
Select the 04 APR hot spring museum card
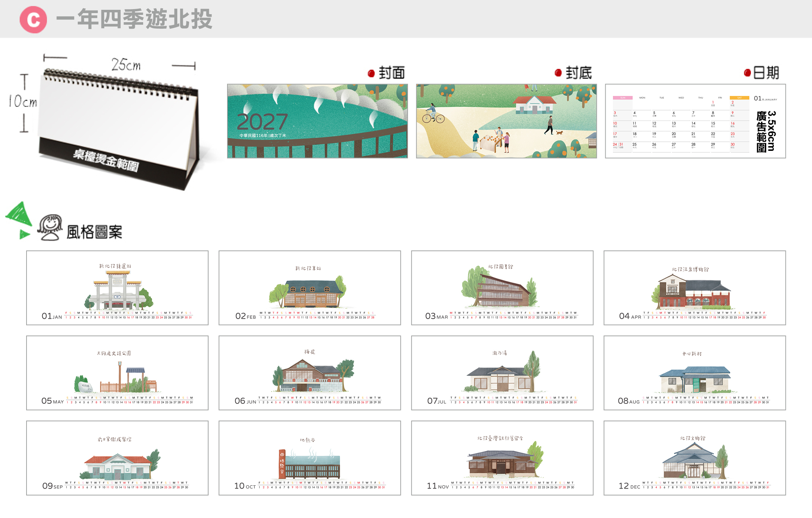(695, 288)
